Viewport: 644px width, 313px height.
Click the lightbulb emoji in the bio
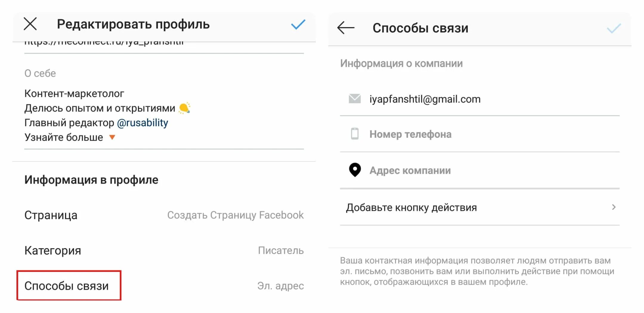click(184, 108)
